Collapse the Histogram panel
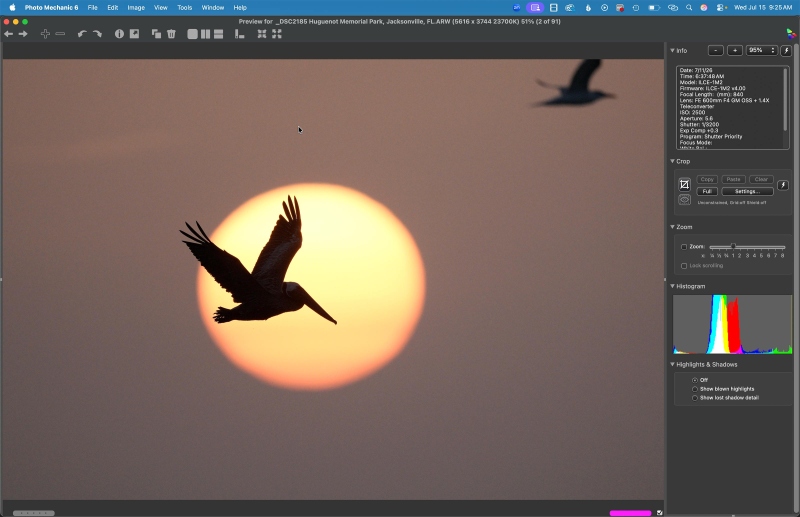The image size is (800, 517). (672, 286)
